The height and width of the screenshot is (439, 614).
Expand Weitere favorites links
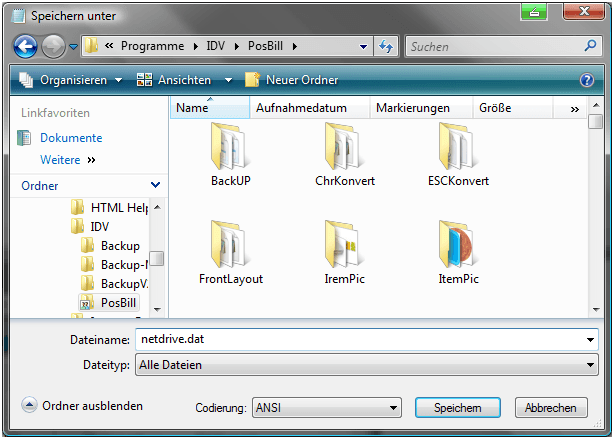coord(67,160)
